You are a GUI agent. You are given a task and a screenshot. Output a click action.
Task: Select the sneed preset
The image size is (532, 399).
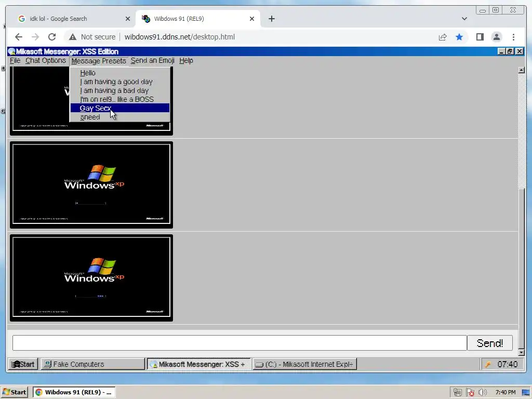(x=120, y=117)
